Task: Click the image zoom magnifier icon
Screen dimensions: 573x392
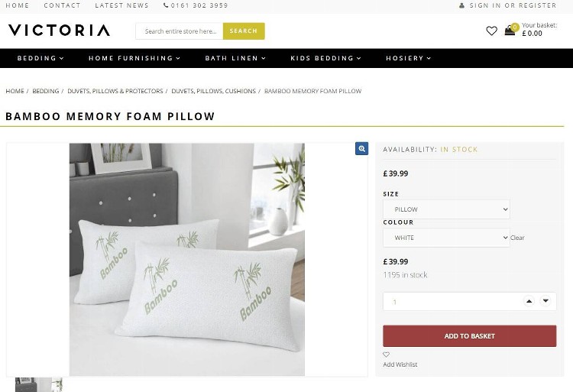Action: [361, 149]
